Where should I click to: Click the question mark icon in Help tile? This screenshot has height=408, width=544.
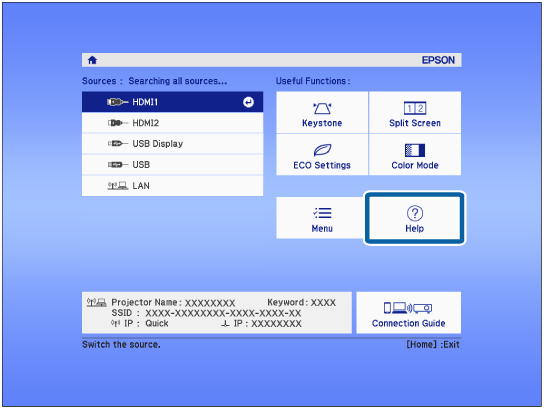pos(415,213)
